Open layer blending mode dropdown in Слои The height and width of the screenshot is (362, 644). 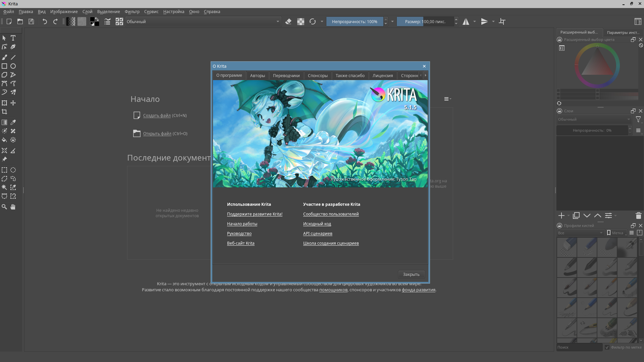[x=594, y=119]
